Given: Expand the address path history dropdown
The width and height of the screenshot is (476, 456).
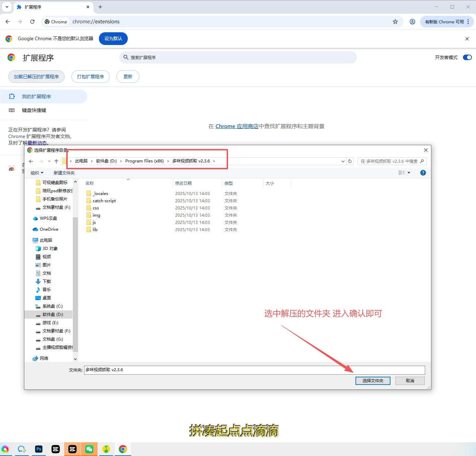Looking at the screenshot, I should click(343, 161).
